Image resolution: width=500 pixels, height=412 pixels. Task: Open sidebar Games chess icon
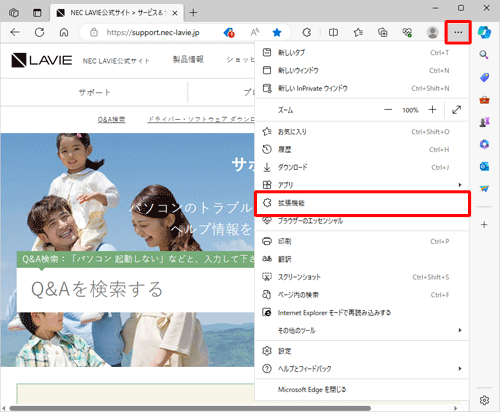(484, 122)
